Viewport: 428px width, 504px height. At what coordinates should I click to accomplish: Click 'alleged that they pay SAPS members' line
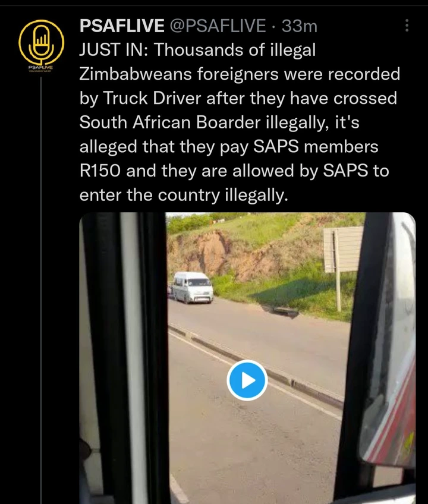pyautogui.click(x=229, y=146)
